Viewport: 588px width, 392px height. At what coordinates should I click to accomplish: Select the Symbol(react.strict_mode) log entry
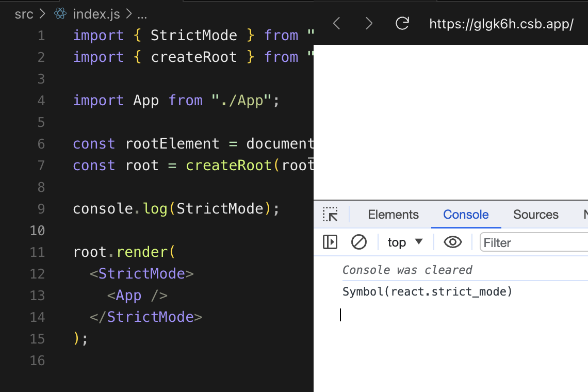point(427,291)
